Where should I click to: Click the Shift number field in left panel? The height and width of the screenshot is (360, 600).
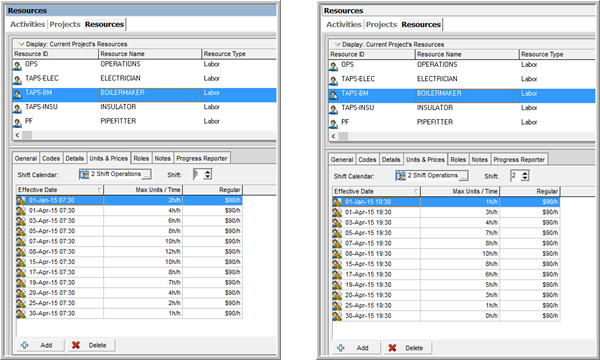[x=199, y=174]
